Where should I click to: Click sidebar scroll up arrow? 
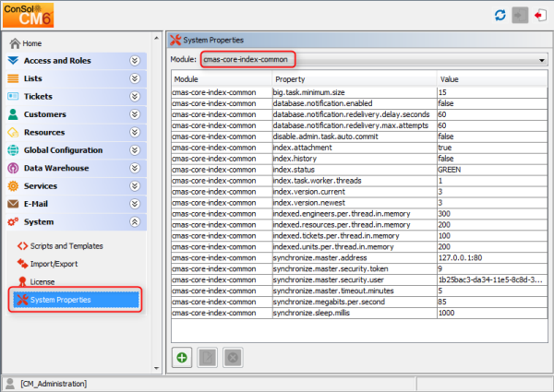point(156,38)
